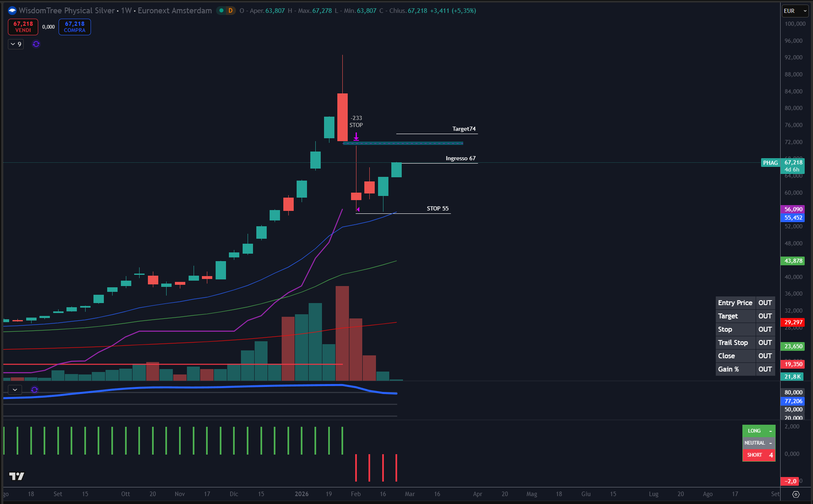Click the VENDI sell button
Image resolution: width=813 pixels, height=504 pixels.
click(x=23, y=27)
